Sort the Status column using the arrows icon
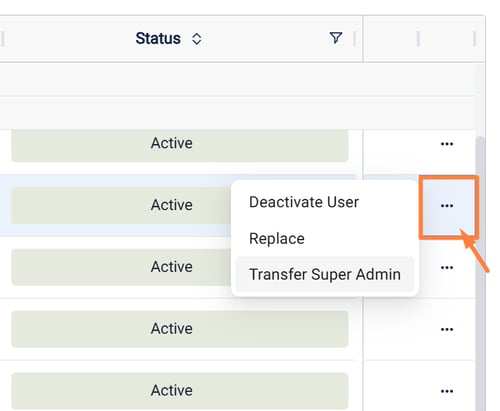Image resolution: width=500 pixels, height=411 pixels. [x=197, y=39]
